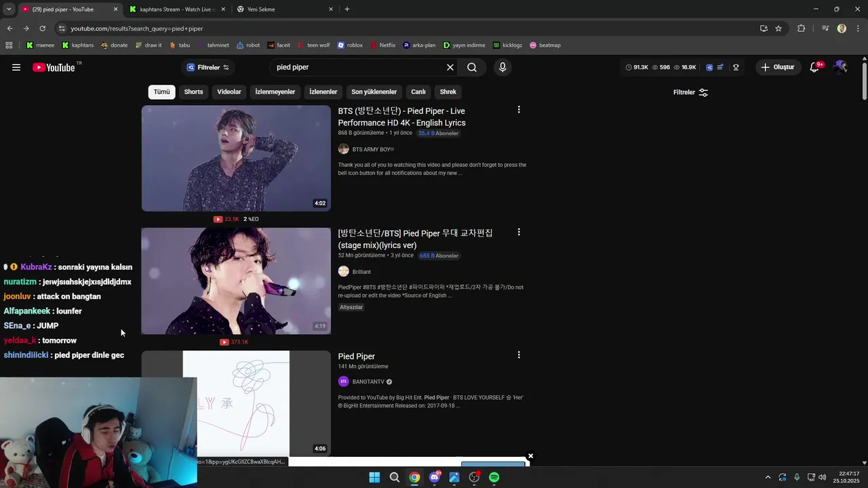Open notifications bell showing 9+
This screenshot has width=868, height=488.
pyautogui.click(x=816, y=67)
